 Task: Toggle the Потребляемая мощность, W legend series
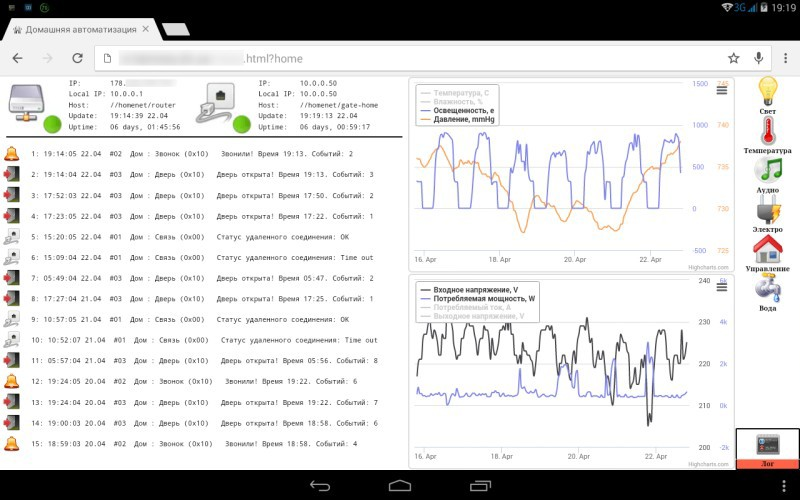click(478, 298)
